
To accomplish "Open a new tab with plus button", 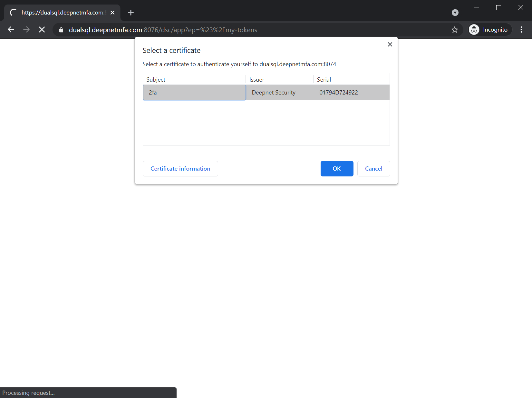I will coord(131,13).
